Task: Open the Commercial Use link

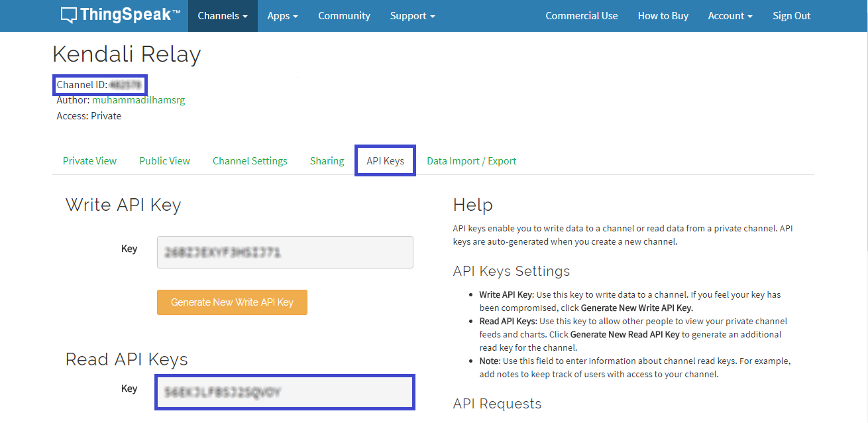Action: (582, 16)
